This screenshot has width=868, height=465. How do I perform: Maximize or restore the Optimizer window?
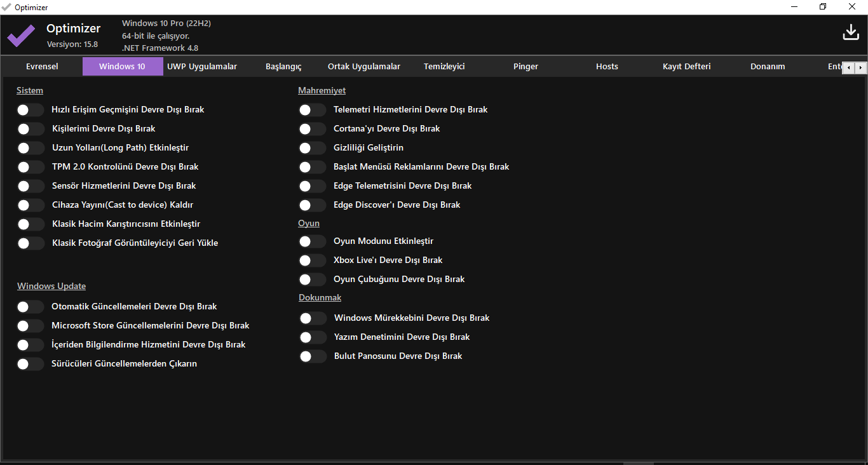tap(823, 7)
